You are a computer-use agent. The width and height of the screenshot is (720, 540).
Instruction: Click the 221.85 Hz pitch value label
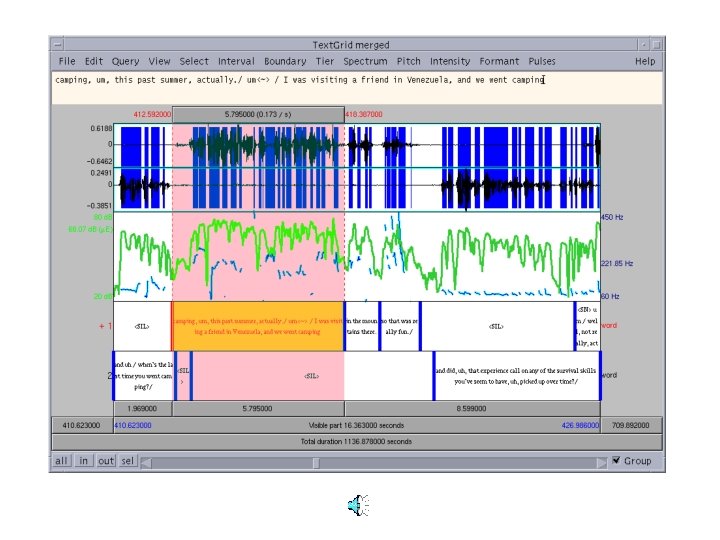click(x=617, y=263)
